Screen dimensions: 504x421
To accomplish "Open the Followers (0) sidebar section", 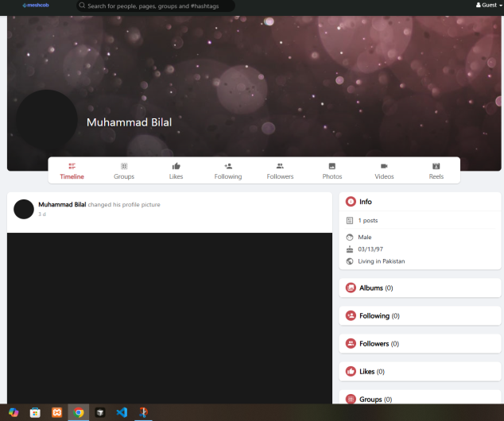I will 374,344.
